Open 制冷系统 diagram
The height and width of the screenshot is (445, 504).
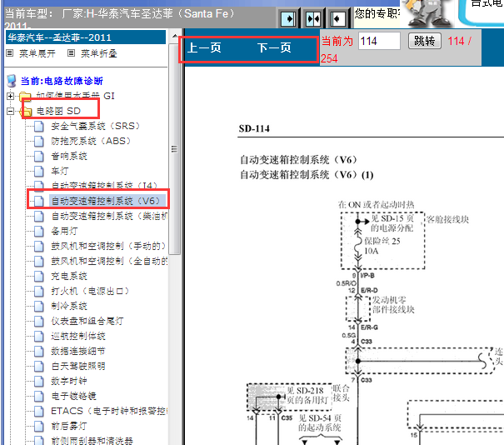(69, 306)
